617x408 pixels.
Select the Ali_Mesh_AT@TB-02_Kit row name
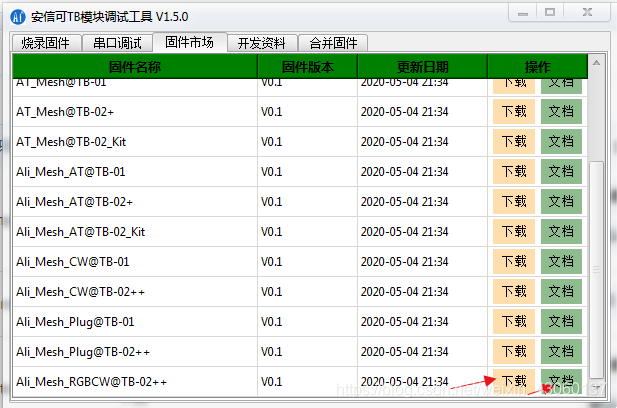coord(81,232)
